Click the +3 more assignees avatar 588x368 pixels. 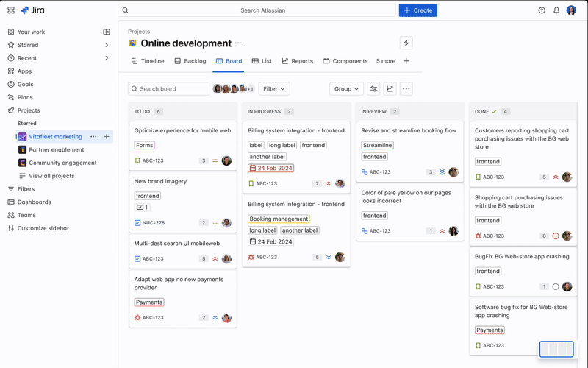click(x=250, y=89)
